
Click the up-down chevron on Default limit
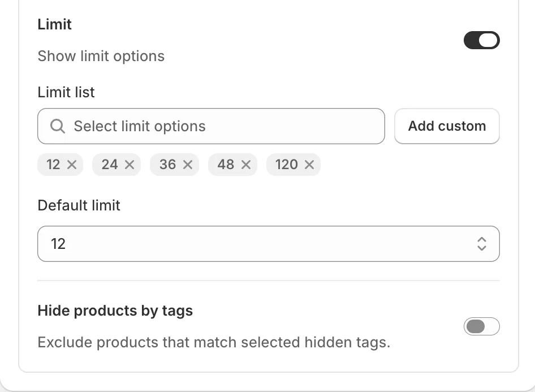tap(481, 244)
